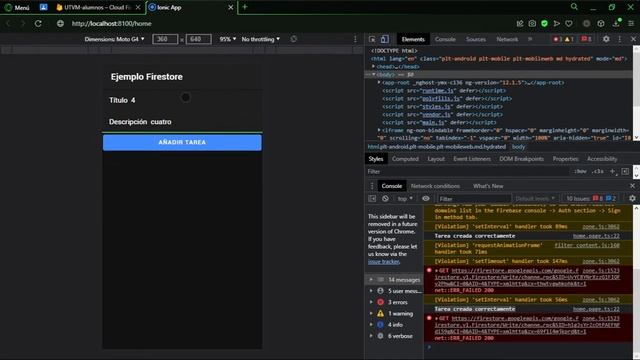Expand the 3 errors group
The height and width of the screenshot is (360, 640).
click(x=371, y=302)
